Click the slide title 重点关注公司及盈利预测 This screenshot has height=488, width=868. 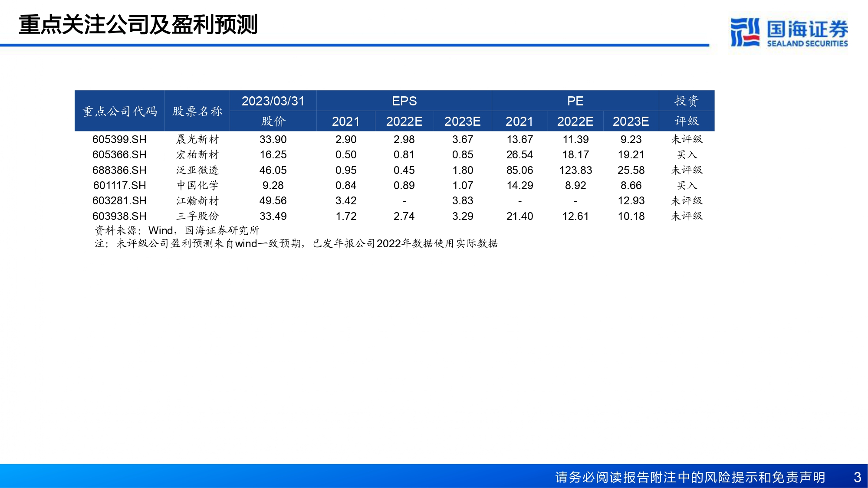tap(138, 24)
